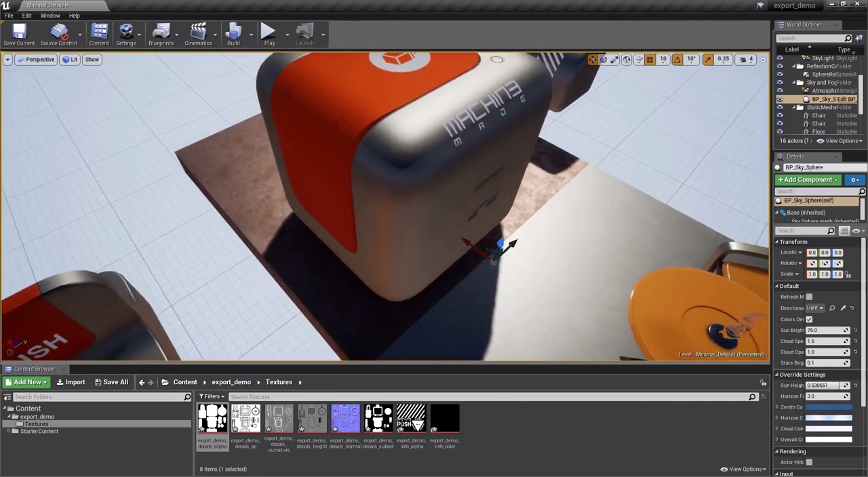868x477 pixels.
Task: Open grid snap size 10 dropdown
Action: pyautogui.click(x=663, y=60)
